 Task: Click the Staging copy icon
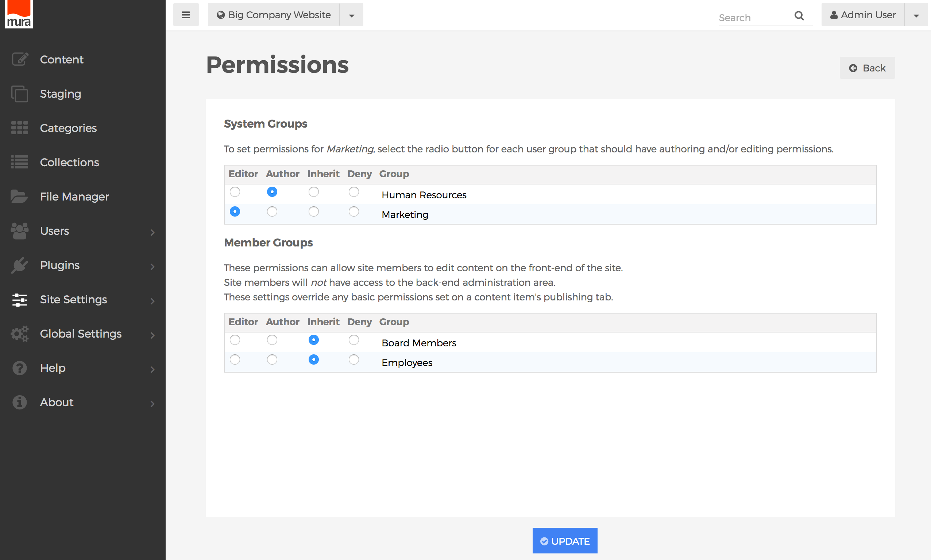pyautogui.click(x=20, y=94)
